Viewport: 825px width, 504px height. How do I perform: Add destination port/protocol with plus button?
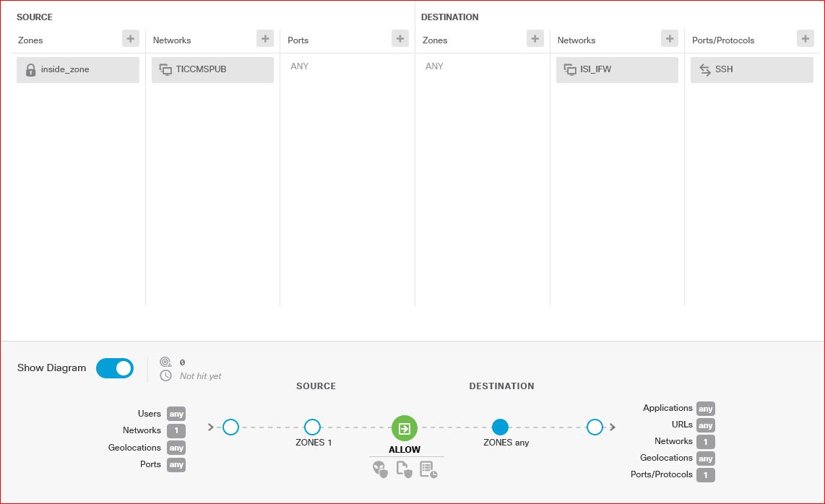(805, 39)
